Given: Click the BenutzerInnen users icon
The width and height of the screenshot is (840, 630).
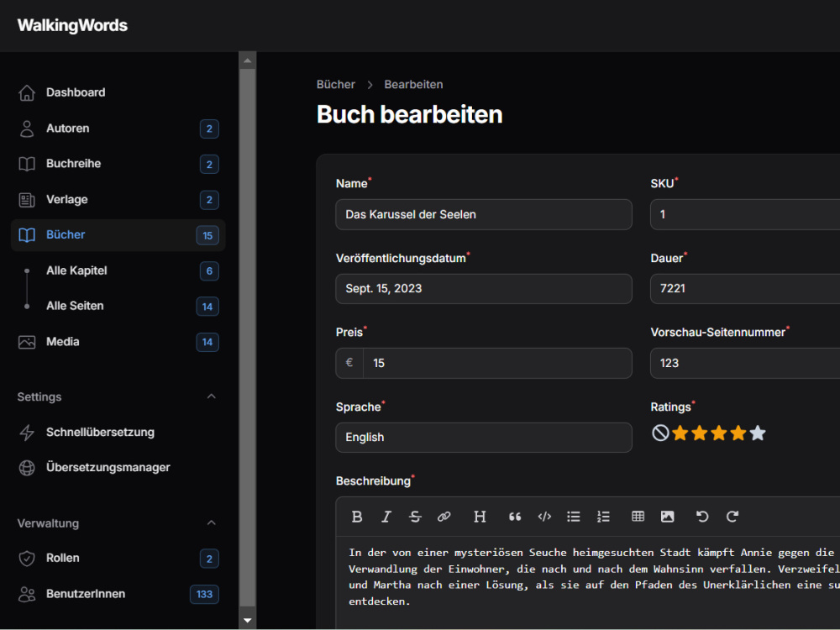Looking at the screenshot, I should (27, 594).
